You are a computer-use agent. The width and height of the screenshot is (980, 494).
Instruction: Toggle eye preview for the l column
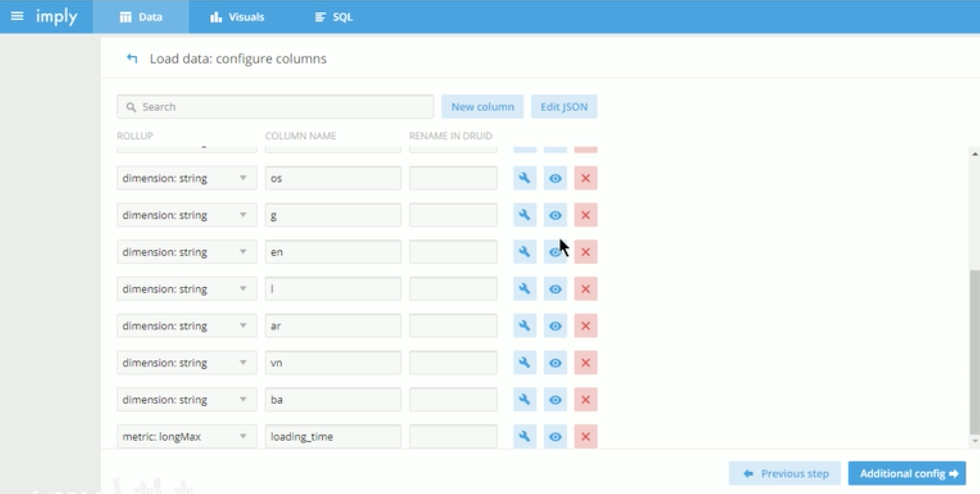tap(555, 289)
